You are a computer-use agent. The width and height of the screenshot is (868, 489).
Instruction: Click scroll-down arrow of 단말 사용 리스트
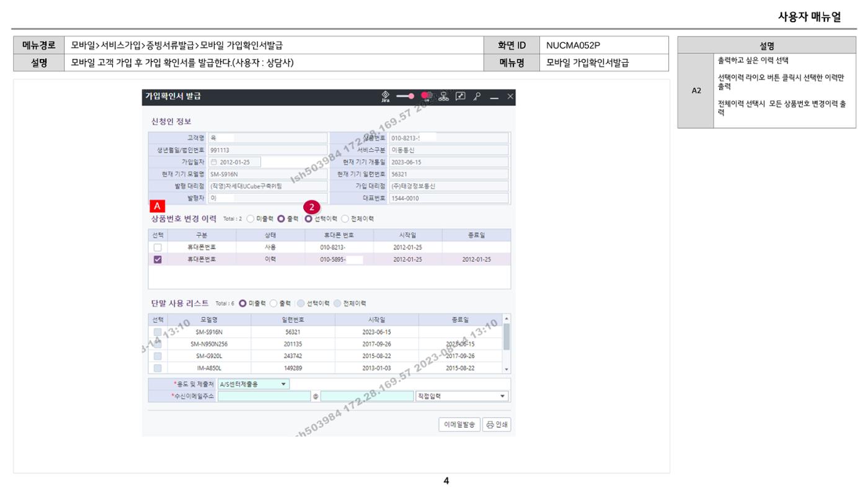(x=507, y=369)
